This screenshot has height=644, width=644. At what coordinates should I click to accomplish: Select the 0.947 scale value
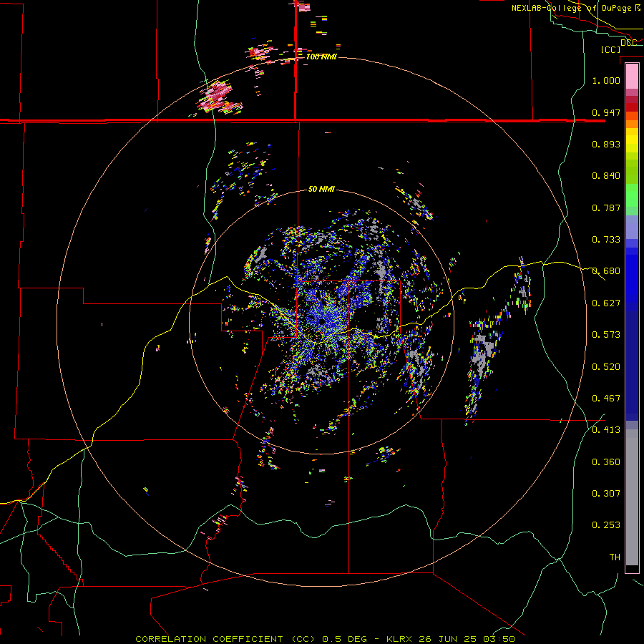[x=606, y=112]
